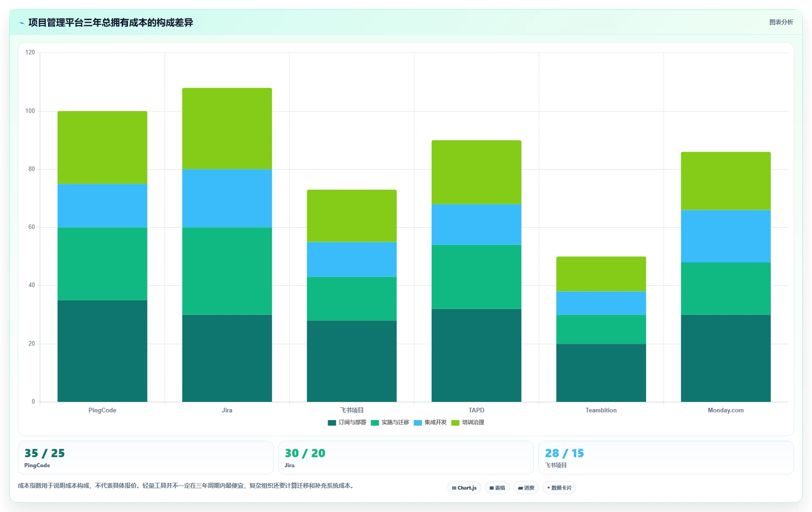Click Teambition's dark teal bottom bar segment
This screenshot has height=512, width=812.
click(x=601, y=373)
